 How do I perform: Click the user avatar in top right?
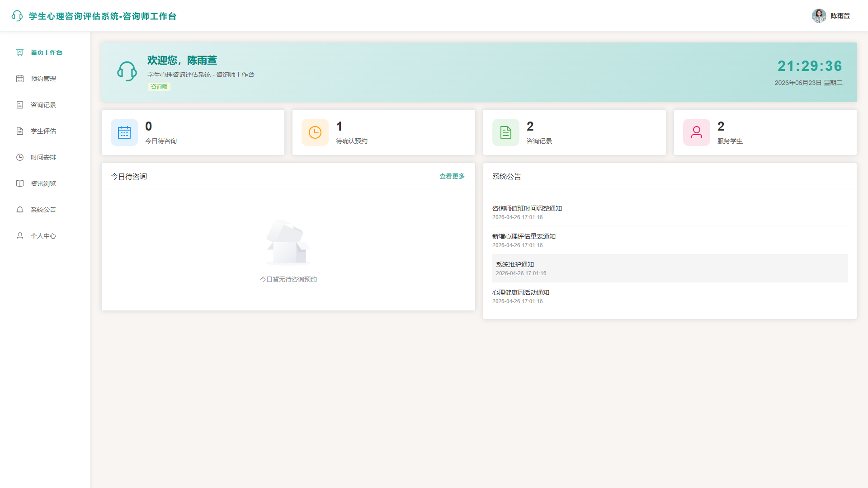pyautogui.click(x=819, y=16)
